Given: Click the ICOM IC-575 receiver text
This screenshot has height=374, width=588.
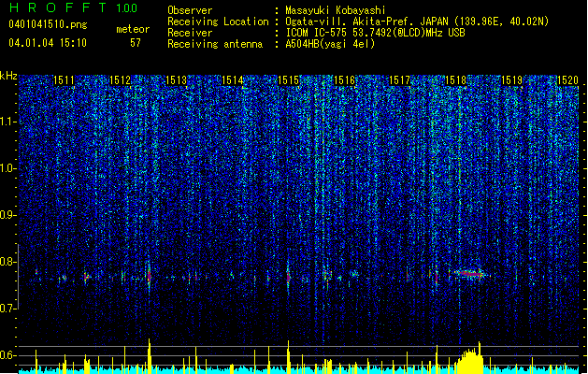Looking at the screenshot, I should 375,33.
